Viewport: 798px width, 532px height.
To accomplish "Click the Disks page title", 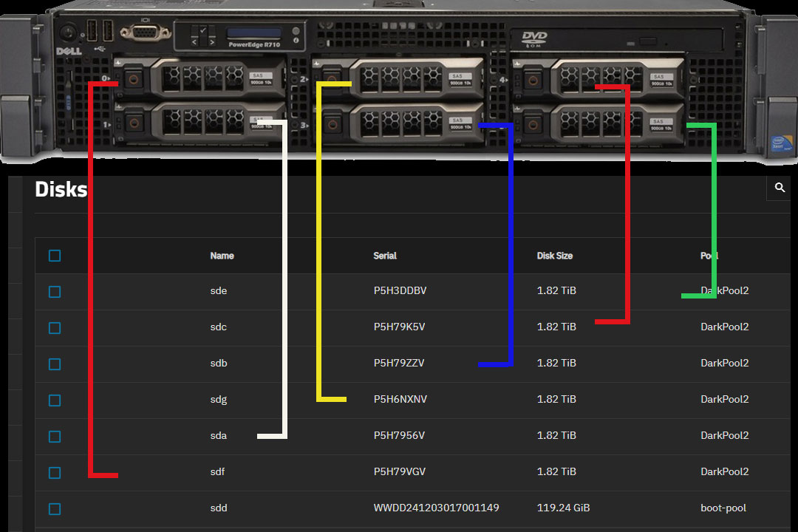I will [x=61, y=189].
